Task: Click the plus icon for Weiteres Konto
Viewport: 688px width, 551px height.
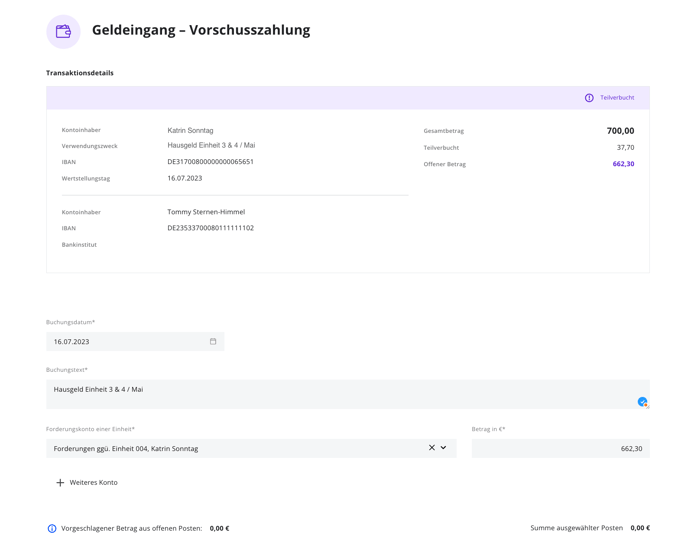Action: [x=60, y=483]
